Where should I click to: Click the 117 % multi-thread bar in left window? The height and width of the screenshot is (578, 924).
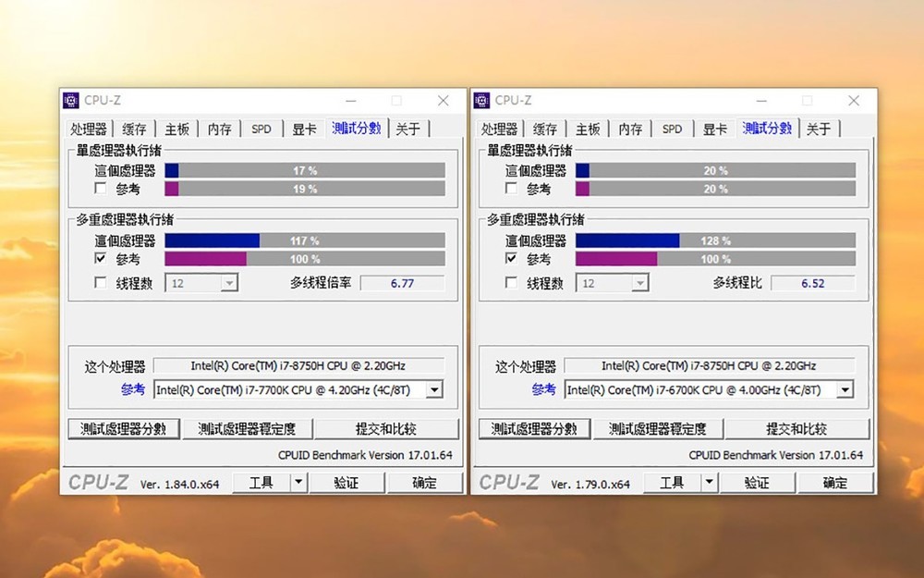tap(305, 240)
